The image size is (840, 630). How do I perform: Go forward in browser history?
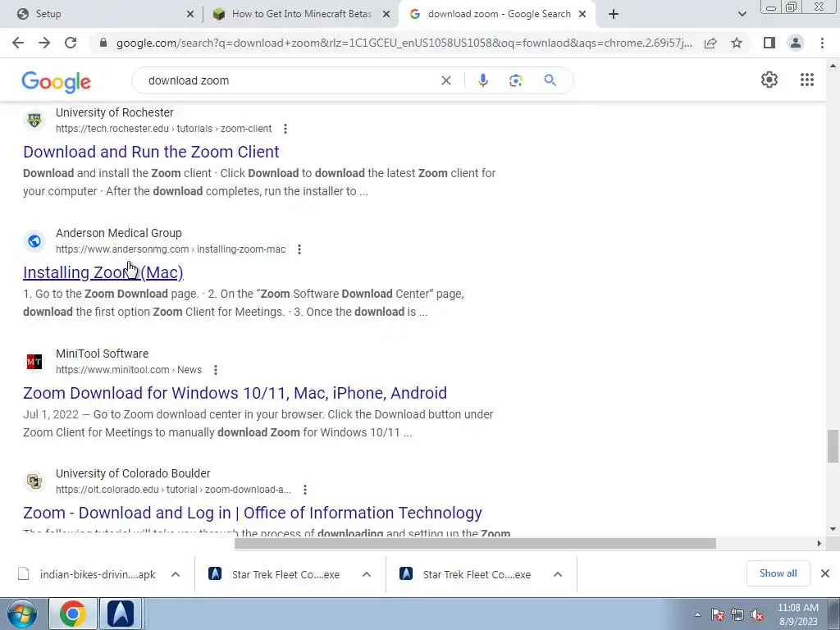tap(44, 43)
